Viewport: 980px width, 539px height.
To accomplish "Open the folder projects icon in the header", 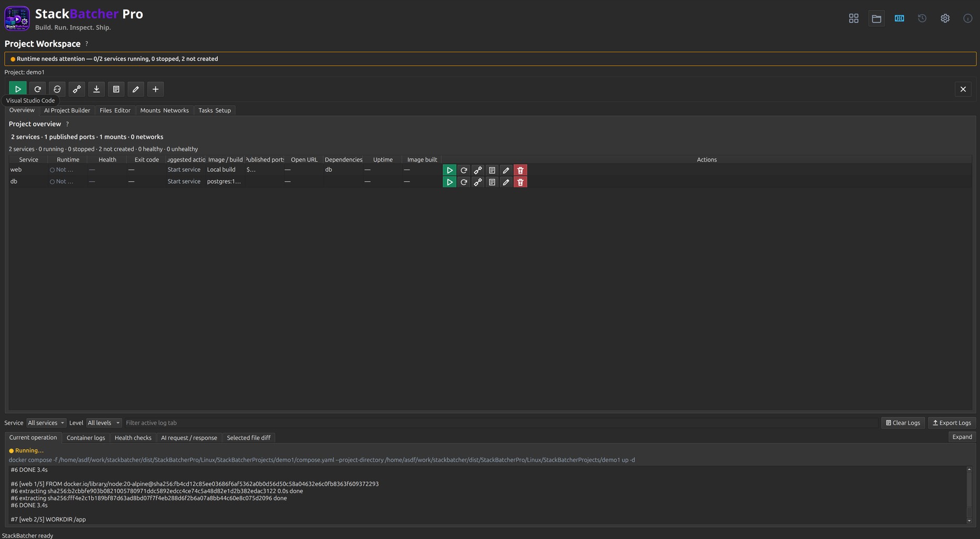I will pos(877,18).
